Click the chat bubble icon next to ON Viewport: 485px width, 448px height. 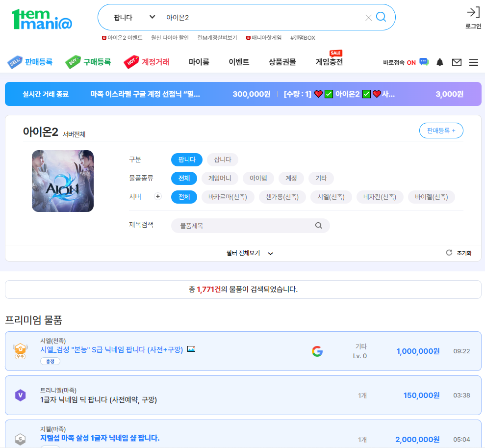(424, 62)
